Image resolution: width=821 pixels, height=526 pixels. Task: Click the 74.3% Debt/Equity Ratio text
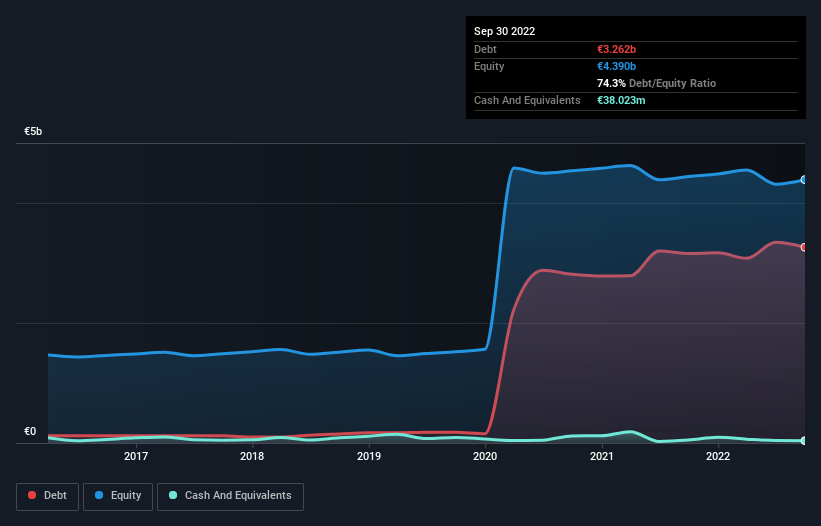pos(657,83)
